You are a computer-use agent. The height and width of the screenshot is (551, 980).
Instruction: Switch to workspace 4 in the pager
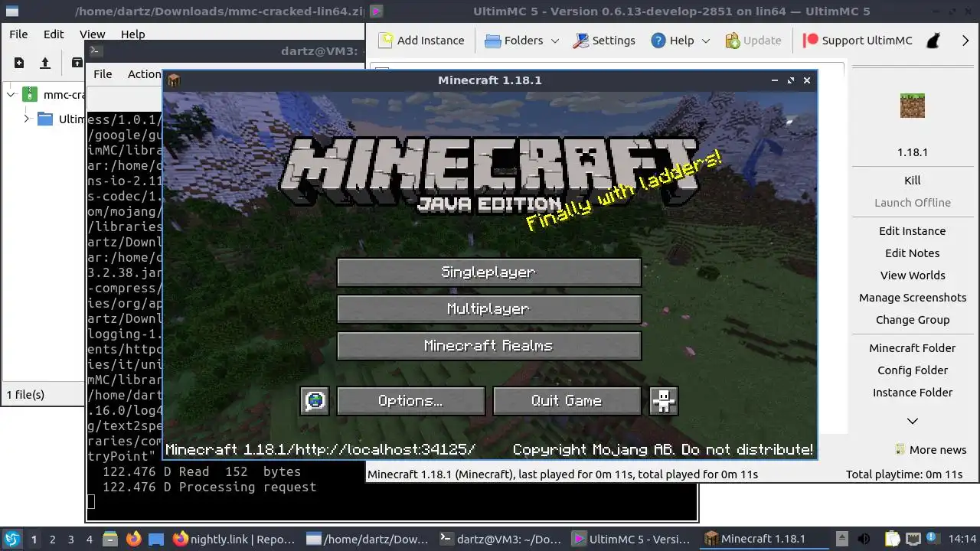pos(89,539)
